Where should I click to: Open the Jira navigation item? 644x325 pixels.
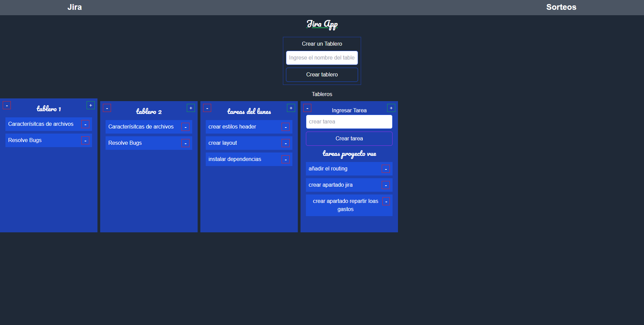pos(74,7)
